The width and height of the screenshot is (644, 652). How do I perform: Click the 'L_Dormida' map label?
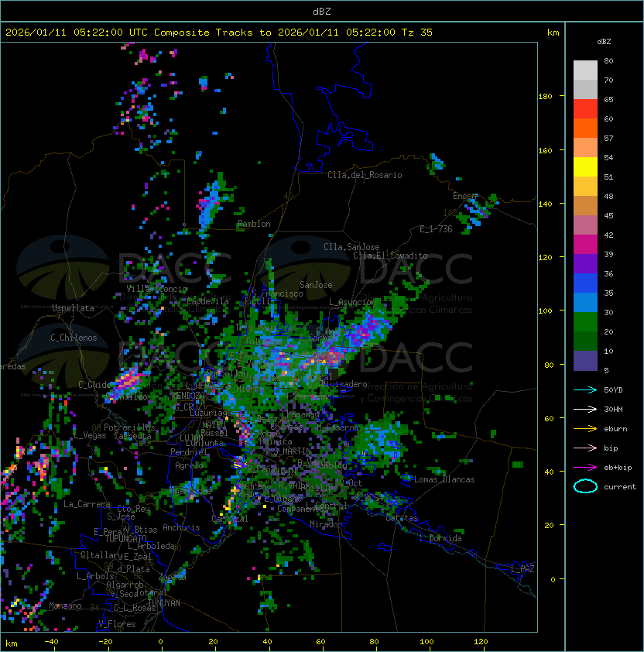440,538
